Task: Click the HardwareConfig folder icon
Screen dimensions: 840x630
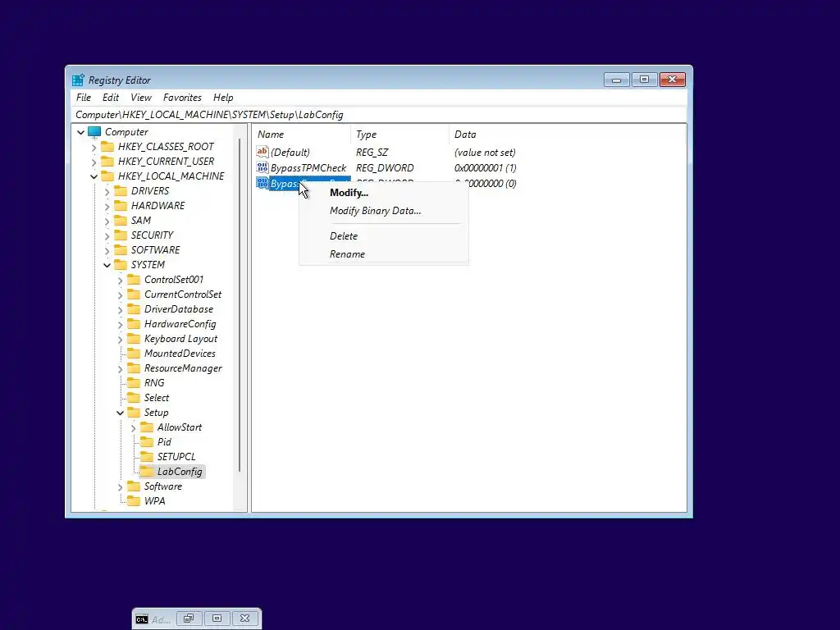Action: [134, 323]
